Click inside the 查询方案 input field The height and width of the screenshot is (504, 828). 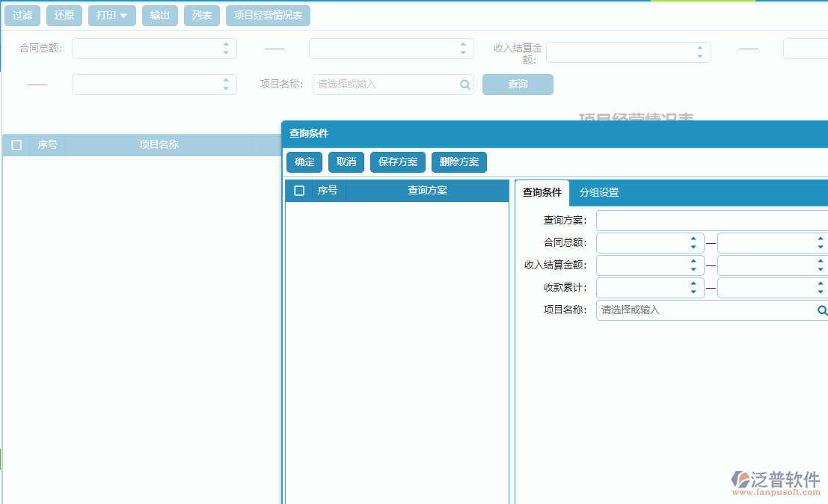(711, 220)
